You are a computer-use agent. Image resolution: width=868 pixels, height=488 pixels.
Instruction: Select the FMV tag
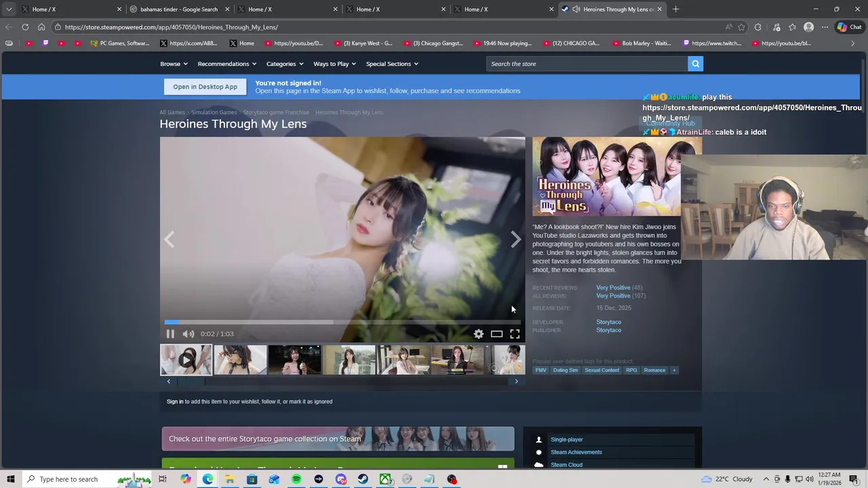540,370
